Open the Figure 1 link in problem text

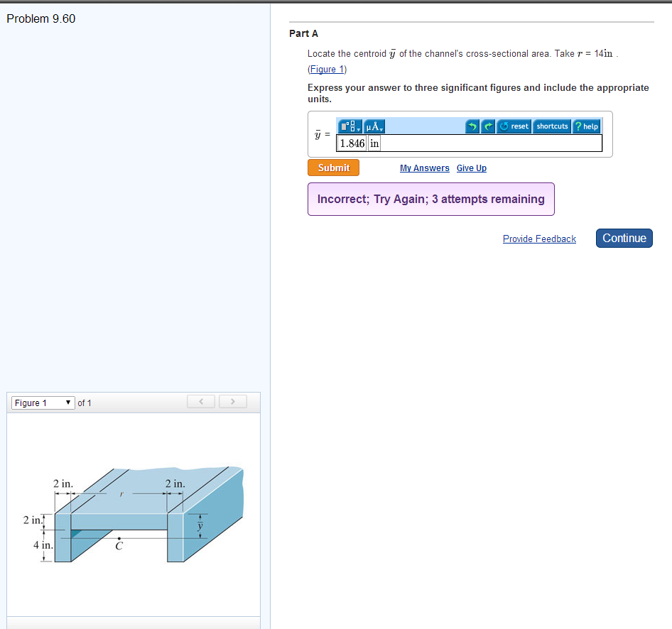(x=326, y=69)
